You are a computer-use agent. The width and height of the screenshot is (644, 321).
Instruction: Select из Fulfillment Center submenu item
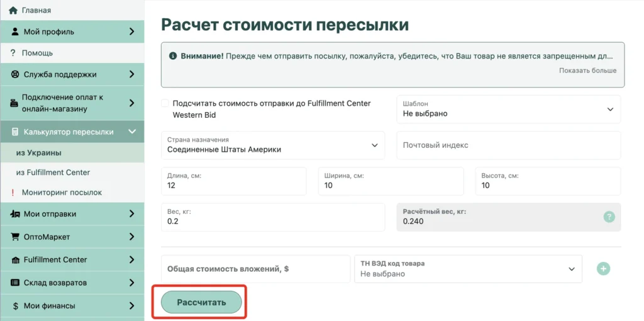72,172
